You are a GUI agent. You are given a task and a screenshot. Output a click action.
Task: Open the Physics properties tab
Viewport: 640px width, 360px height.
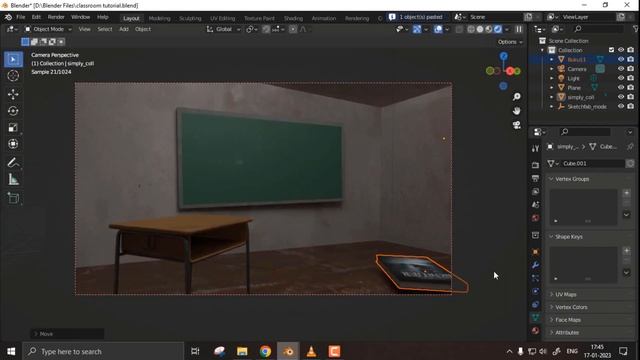click(536, 291)
